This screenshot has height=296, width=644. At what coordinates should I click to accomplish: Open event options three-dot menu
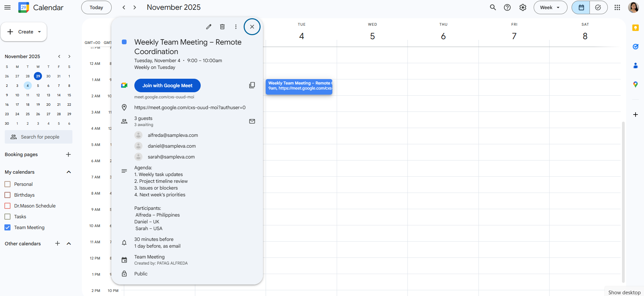(x=236, y=27)
